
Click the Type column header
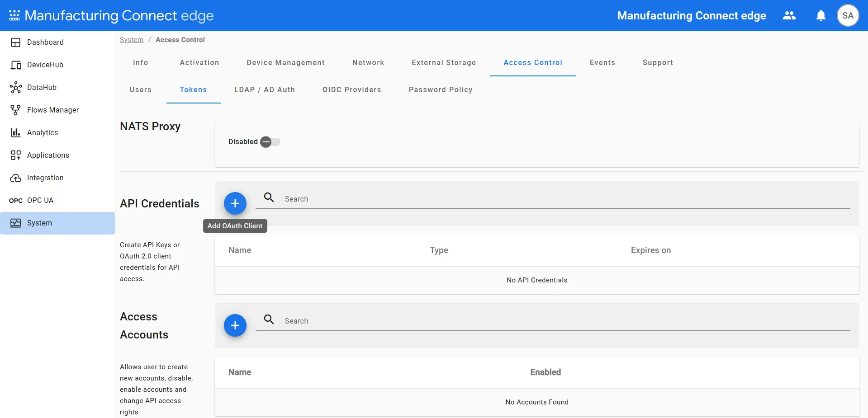(x=439, y=250)
